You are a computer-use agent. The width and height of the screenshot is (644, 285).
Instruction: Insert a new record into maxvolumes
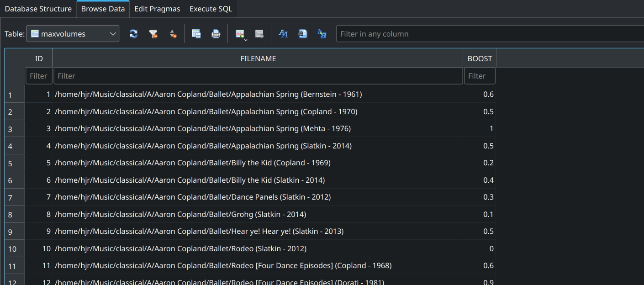point(238,32)
